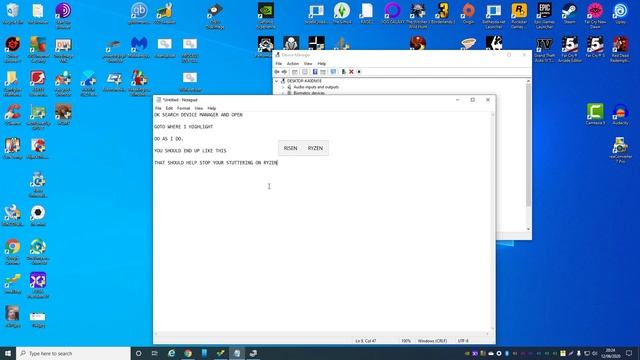Open Steam desktop shortcut
Image resolution: width=640 pixels, height=360 pixels.
tap(569, 14)
